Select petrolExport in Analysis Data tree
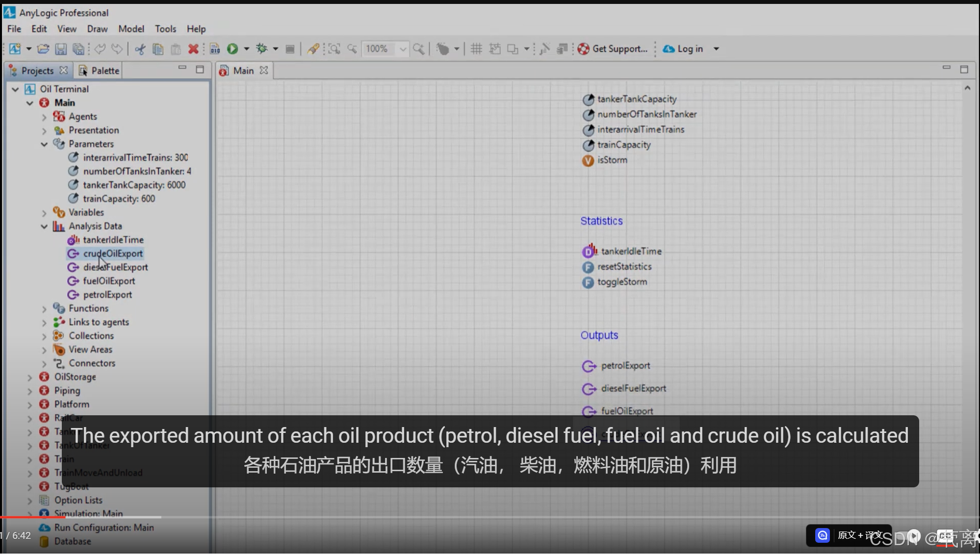This screenshot has height=556, width=980. [107, 295]
